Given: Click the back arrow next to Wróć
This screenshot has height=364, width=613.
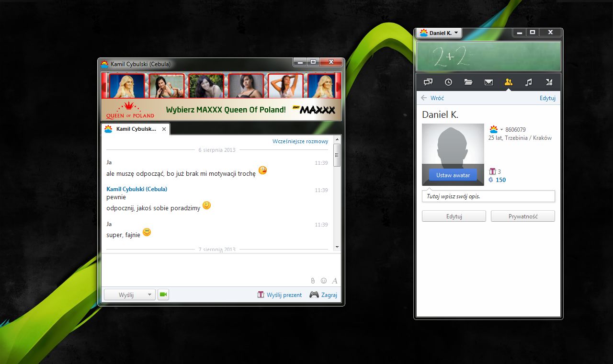Looking at the screenshot, I should coord(424,98).
